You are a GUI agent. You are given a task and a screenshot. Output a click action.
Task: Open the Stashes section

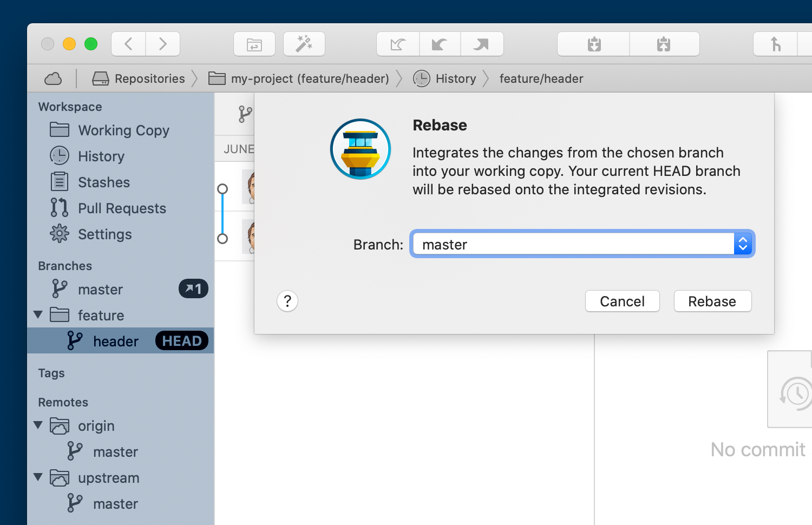(x=103, y=182)
